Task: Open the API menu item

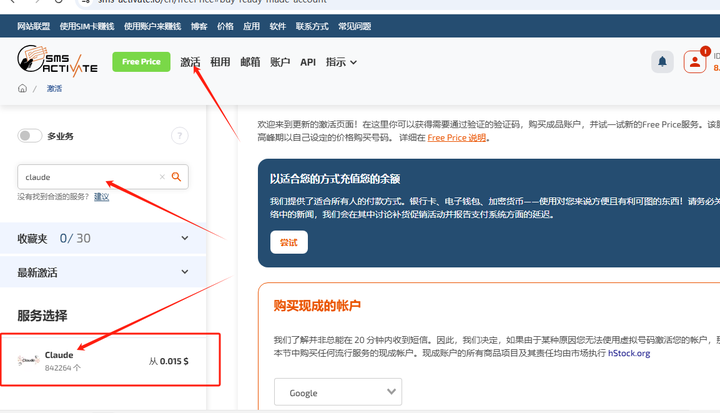Action: [308, 62]
